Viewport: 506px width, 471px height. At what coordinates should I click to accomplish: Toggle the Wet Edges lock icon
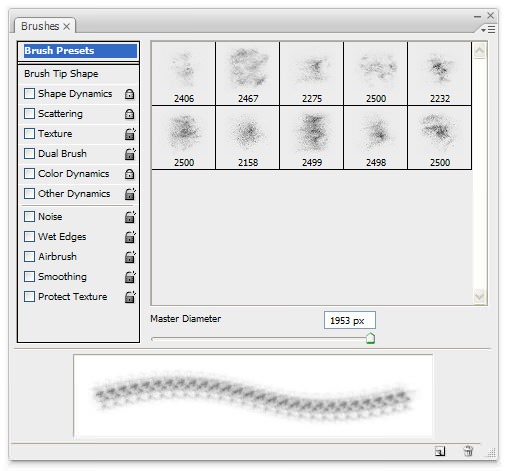tap(130, 237)
